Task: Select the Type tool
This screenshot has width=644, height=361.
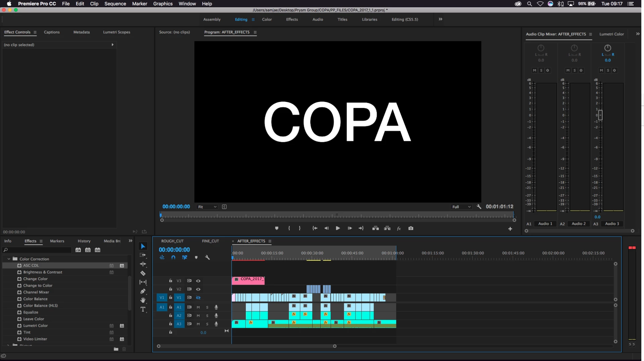Action: tap(143, 309)
